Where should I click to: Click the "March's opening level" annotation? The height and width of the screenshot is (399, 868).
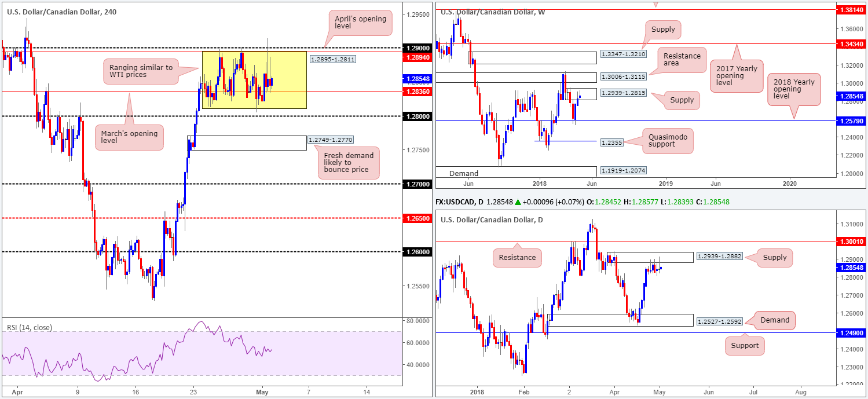point(129,138)
